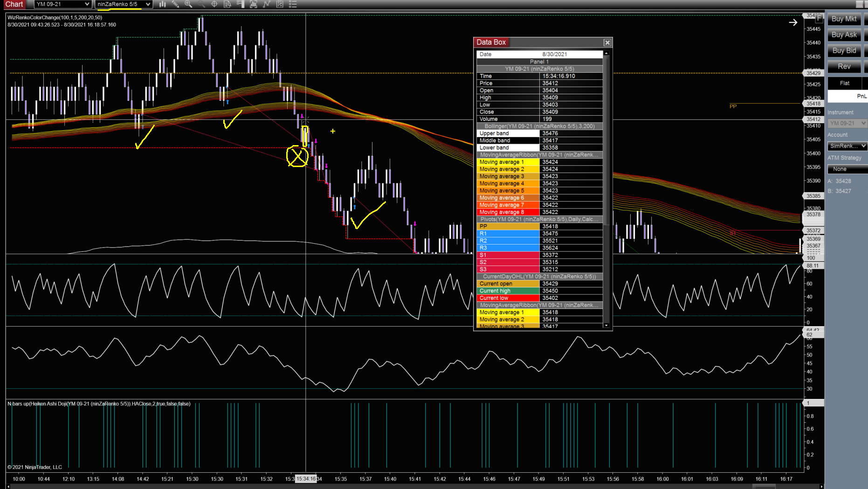Click the Time value 15:34:16.910

[x=558, y=76]
